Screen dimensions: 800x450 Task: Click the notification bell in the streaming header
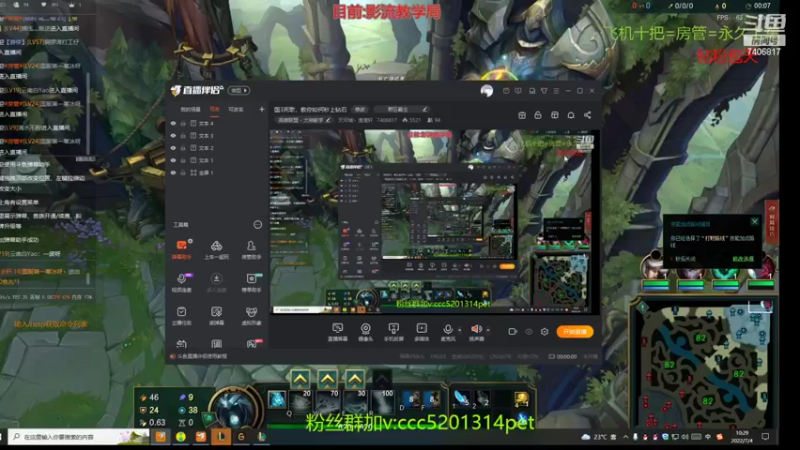click(571, 115)
